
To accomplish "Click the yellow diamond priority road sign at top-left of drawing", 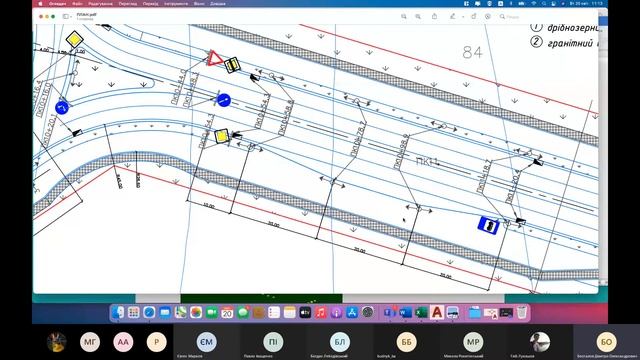I will click(74, 40).
